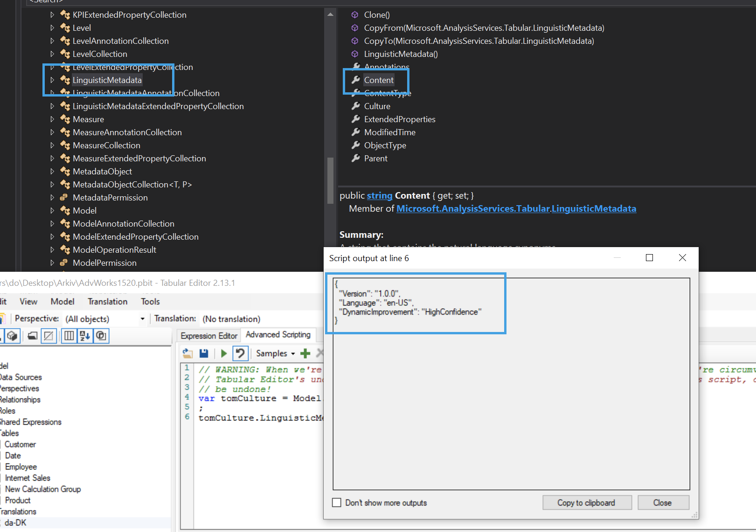Image resolution: width=756 pixels, height=532 pixels.
Task: Open a script file via the folder icon
Action: coord(188,353)
